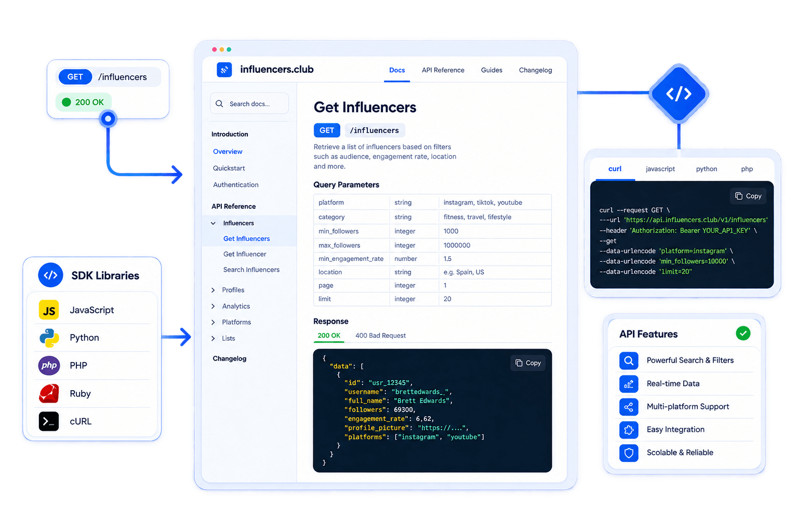Switch to the php code tab
The width and height of the screenshot is (798, 532).
coord(747,169)
